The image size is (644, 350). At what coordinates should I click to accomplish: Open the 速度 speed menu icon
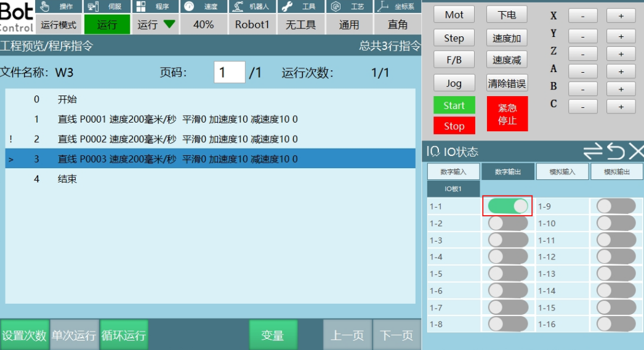pos(189,6)
